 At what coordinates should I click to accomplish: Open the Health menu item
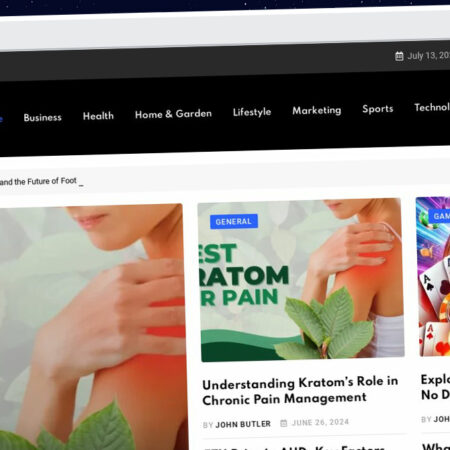coord(98,116)
